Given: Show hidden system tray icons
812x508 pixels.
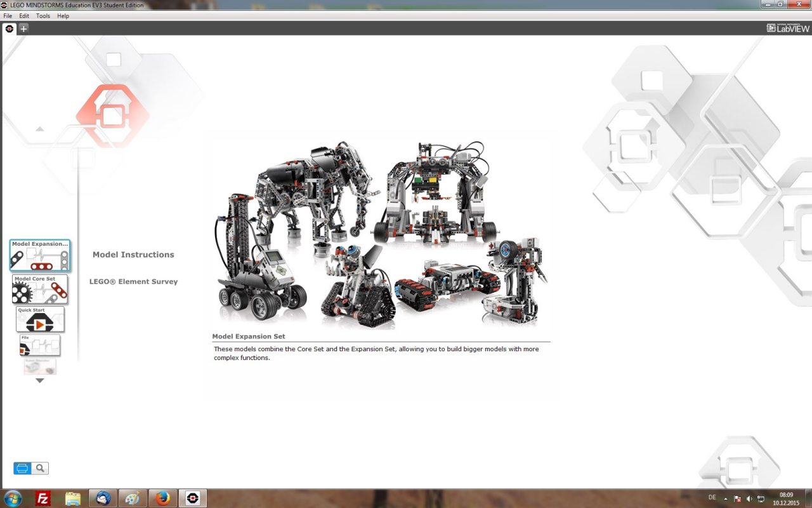Looking at the screenshot, I should 726,499.
